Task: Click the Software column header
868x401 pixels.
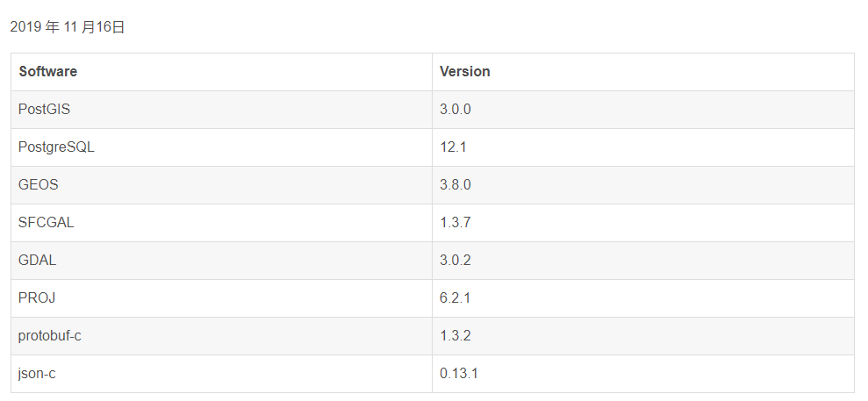Action: [x=47, y=71]
